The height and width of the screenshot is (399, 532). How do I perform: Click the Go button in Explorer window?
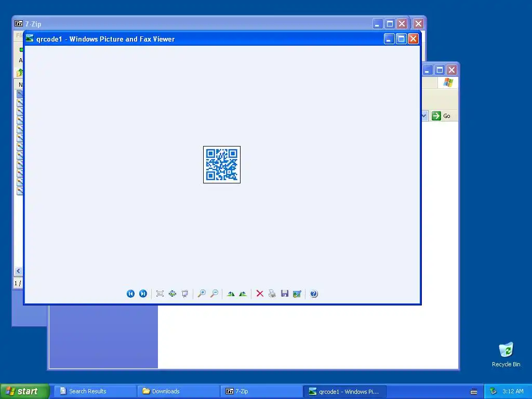[x=441, y=116]
